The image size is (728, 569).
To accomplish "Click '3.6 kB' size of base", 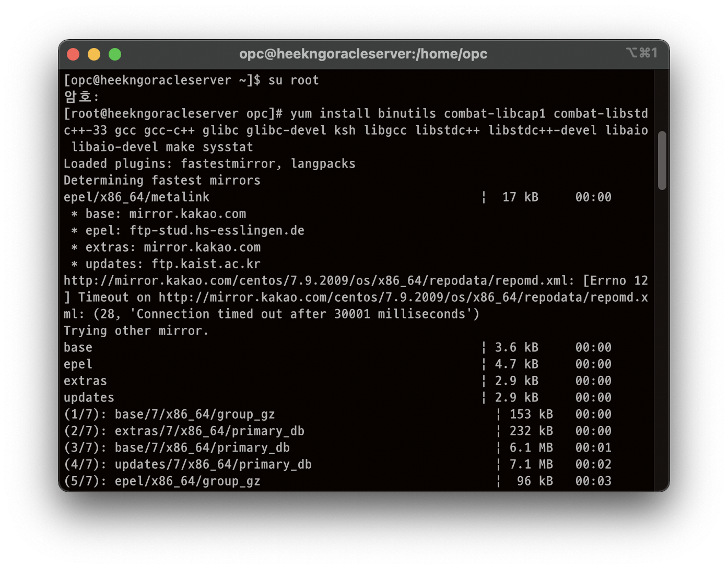I will (516, 348).
